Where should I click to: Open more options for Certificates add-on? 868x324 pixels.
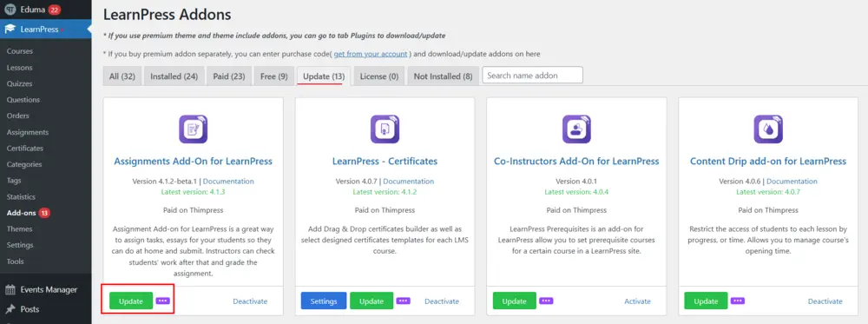(x=403, y=301)
